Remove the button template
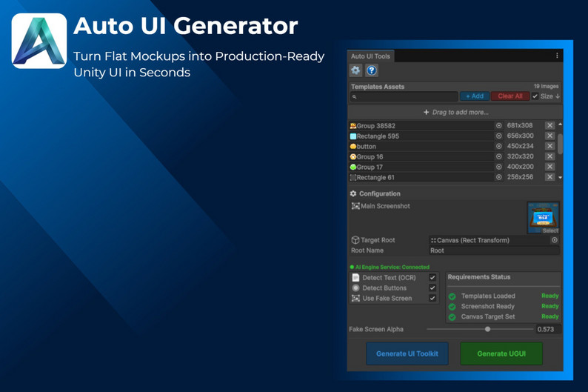This screenshot has height=392, width=588. 549,146
